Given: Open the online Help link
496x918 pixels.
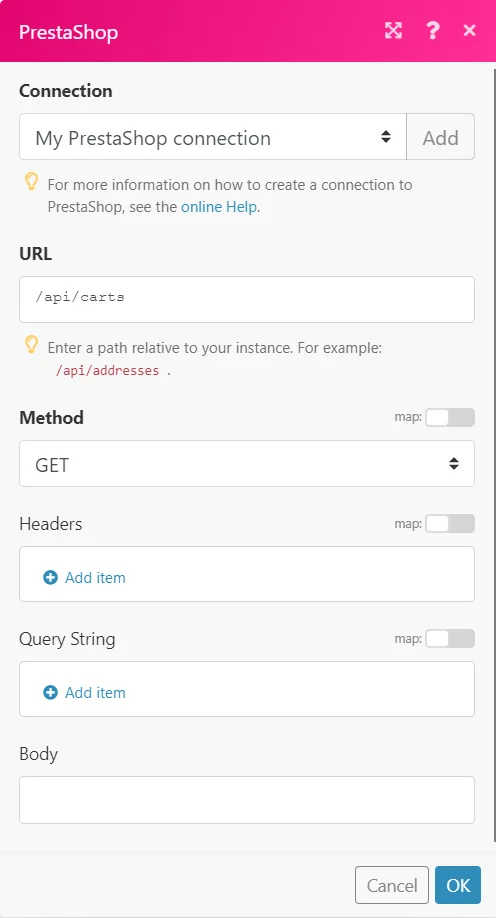Looking at the screenshot, I should 219,207.
